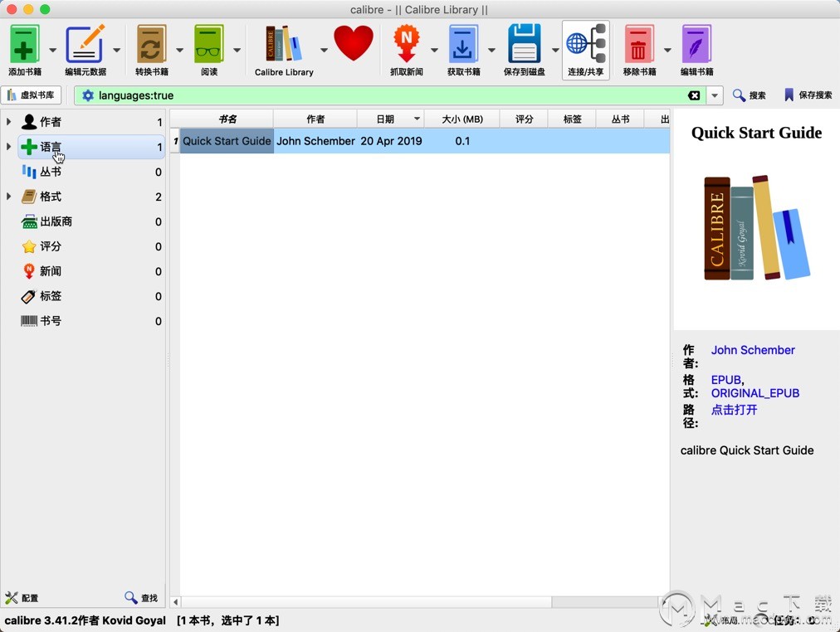The width and height of the screenshot is (840, 632).
Task: Open the Remove books dropdown arrow
Action: point(667,51)
